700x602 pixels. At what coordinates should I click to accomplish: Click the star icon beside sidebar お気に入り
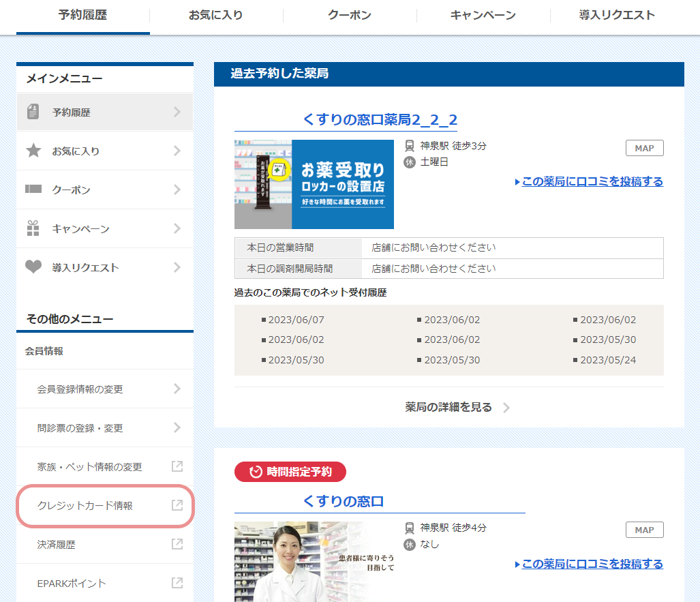coord(33,151)
